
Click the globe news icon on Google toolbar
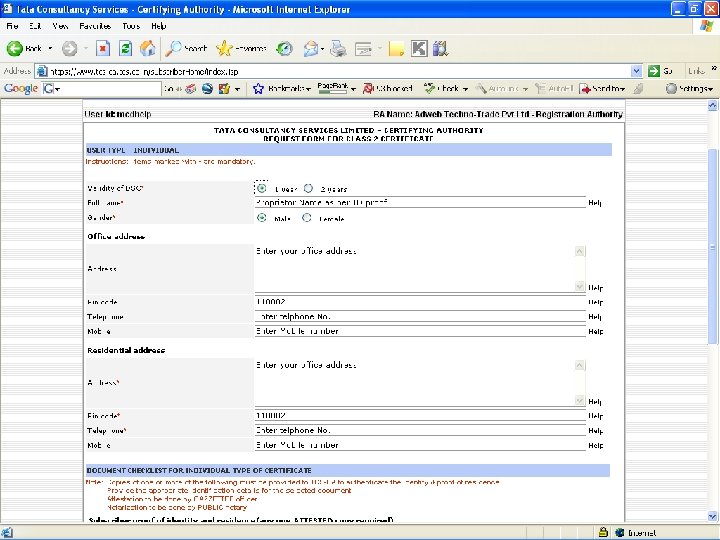click(207, 89)
